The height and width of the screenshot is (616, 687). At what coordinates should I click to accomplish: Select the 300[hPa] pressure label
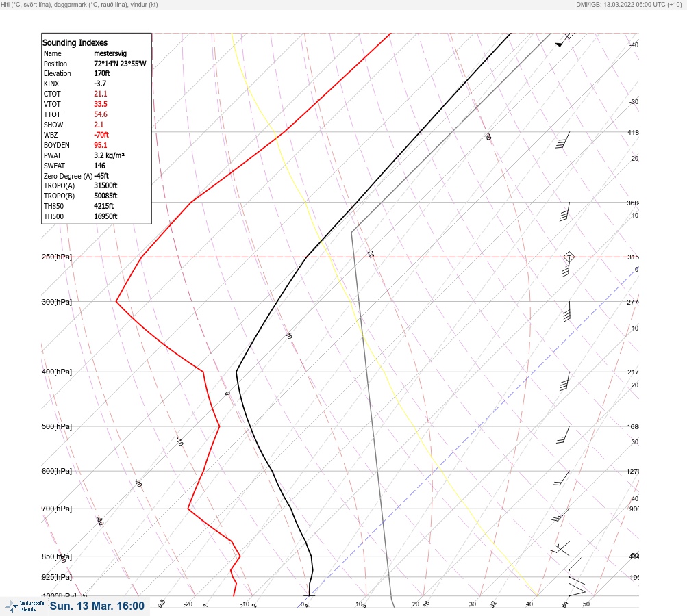pyautogui.click(x=57, y=302)
